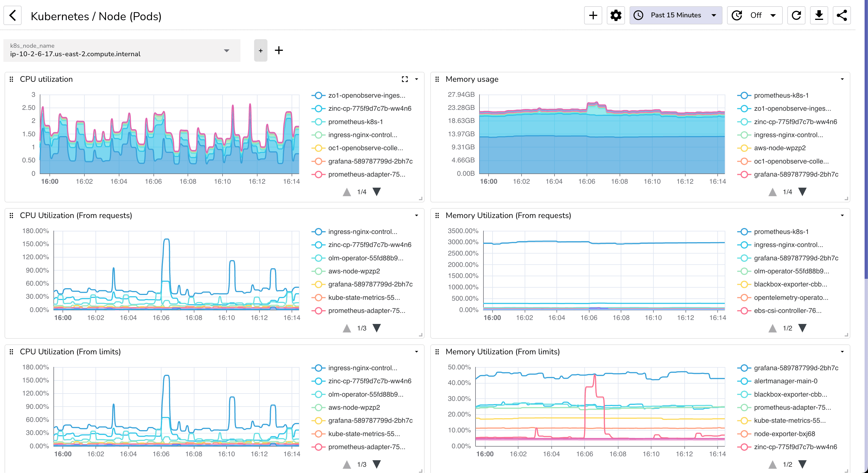Add a new panel with the plus icon
Screen dimensions: 868x473
tap(593, 15)
